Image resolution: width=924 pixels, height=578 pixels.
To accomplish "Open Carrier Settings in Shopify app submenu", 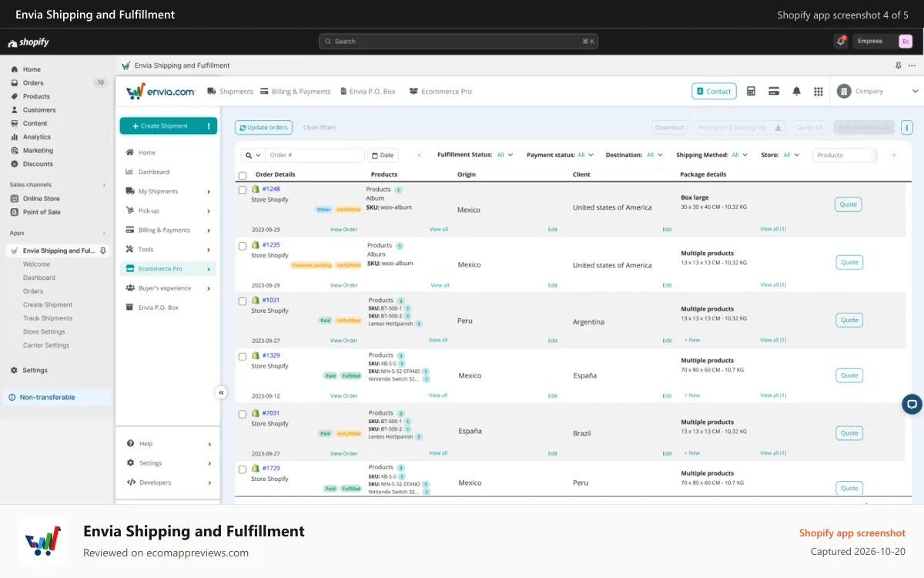I will (46, 345).
